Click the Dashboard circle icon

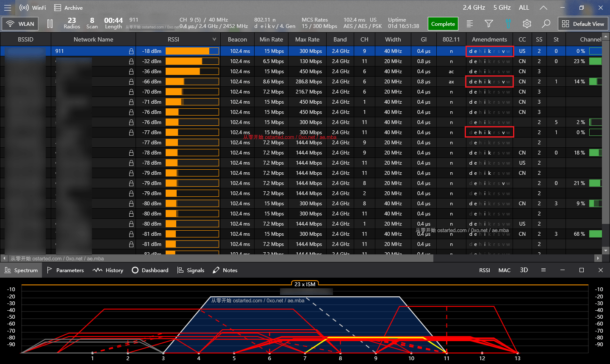pyautogui.click(x=135, y=270)
